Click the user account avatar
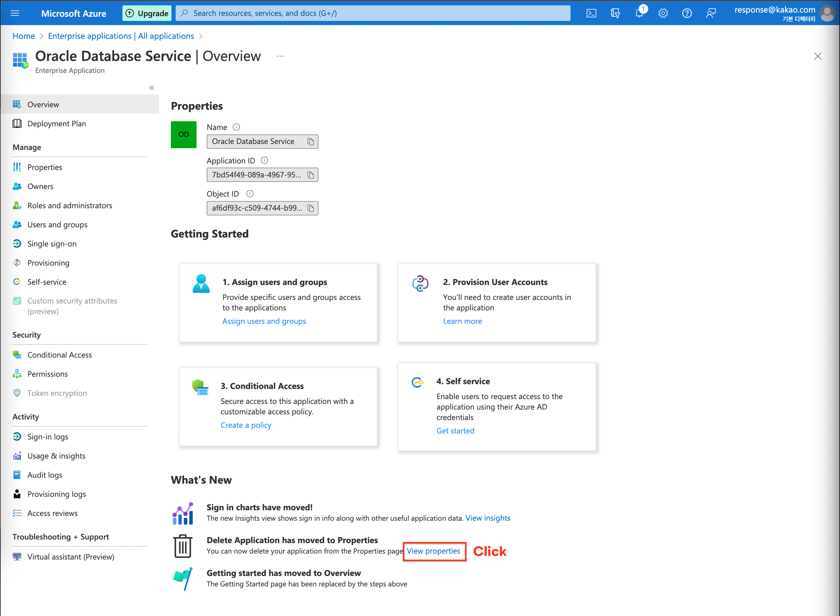840x616 pixels. tap(827, 13)
